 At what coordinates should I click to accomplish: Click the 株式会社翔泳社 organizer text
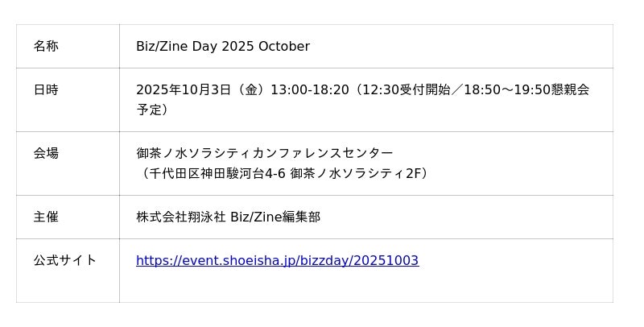pyautogui.click(x=181, y=217)
